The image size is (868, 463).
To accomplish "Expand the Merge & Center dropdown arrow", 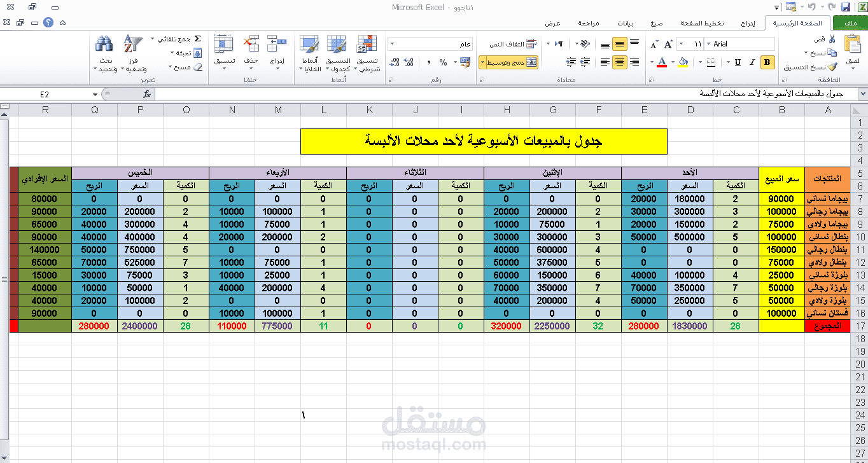I will (x=482, y=62).
